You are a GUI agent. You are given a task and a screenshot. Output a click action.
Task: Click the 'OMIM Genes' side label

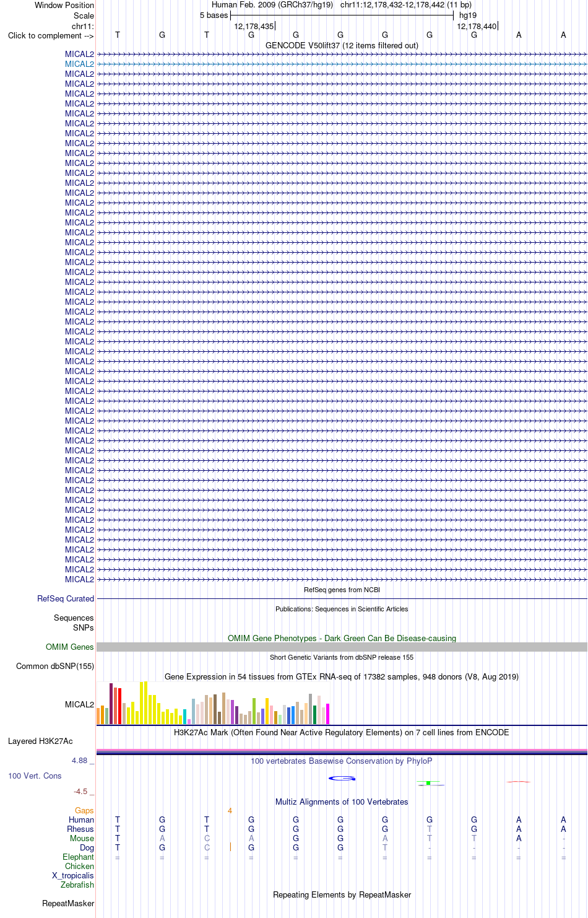click(x=70, y=647)
